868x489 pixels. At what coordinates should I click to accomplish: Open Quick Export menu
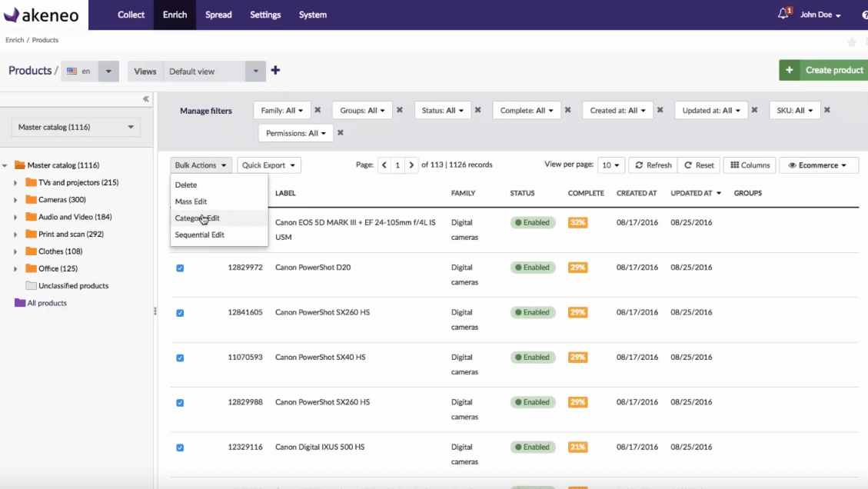[x=268, y=165]
